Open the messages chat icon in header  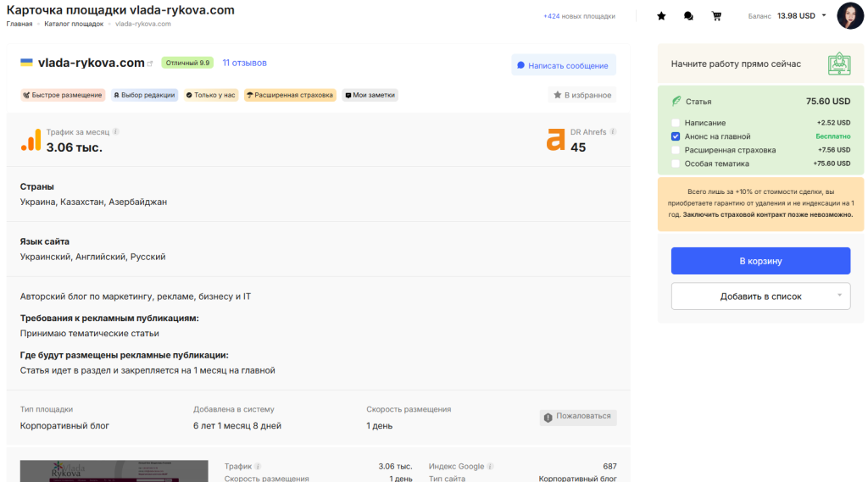coord(688,16)
